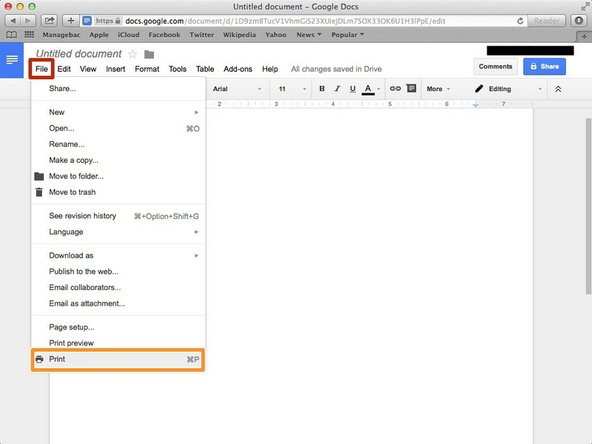This screenshot has height=444, width=592.
Task: Choose Move to trash
Action: (118, 192)
